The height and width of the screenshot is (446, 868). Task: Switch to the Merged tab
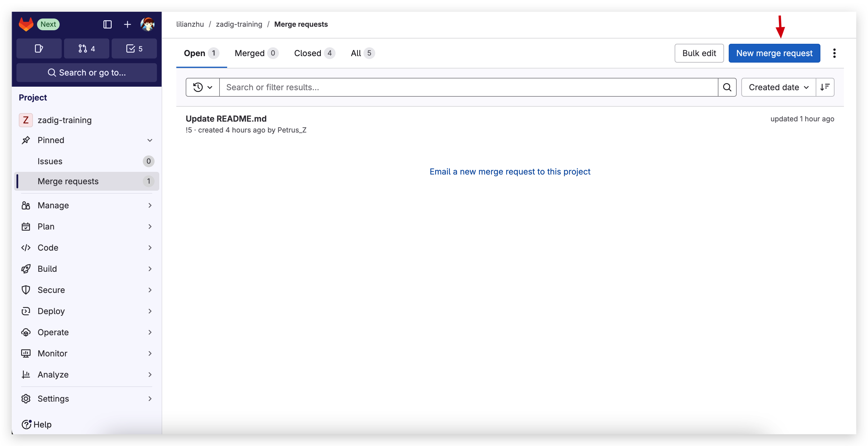point(257,53)
